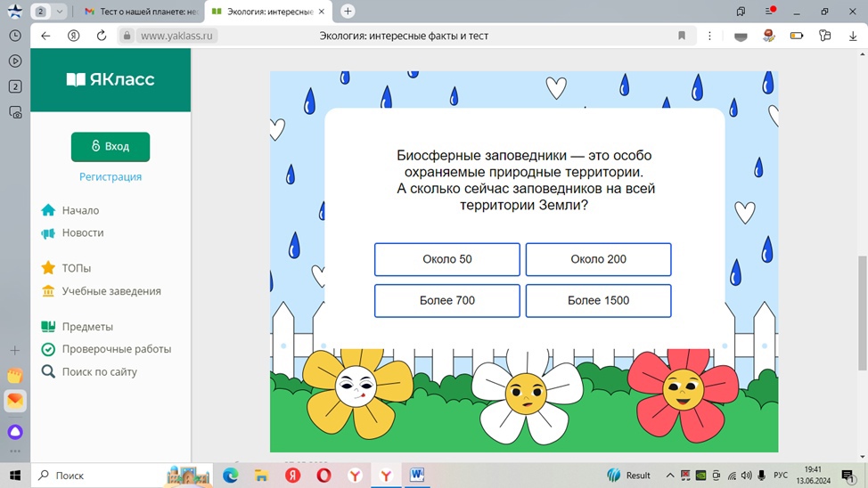The width and height of the screenshot is (868, 488).
Task: Switch input language РУС in the tray
Action: (781, 476)
